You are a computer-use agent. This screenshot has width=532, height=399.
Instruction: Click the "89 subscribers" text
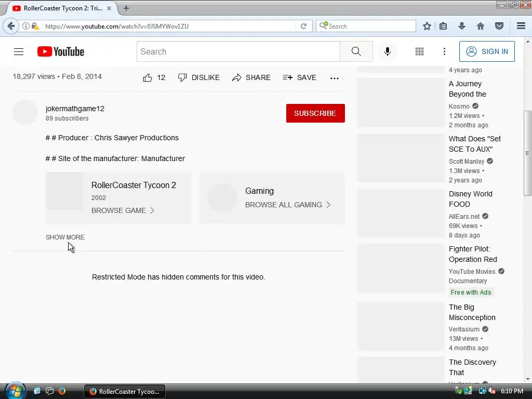coord(67,118)
